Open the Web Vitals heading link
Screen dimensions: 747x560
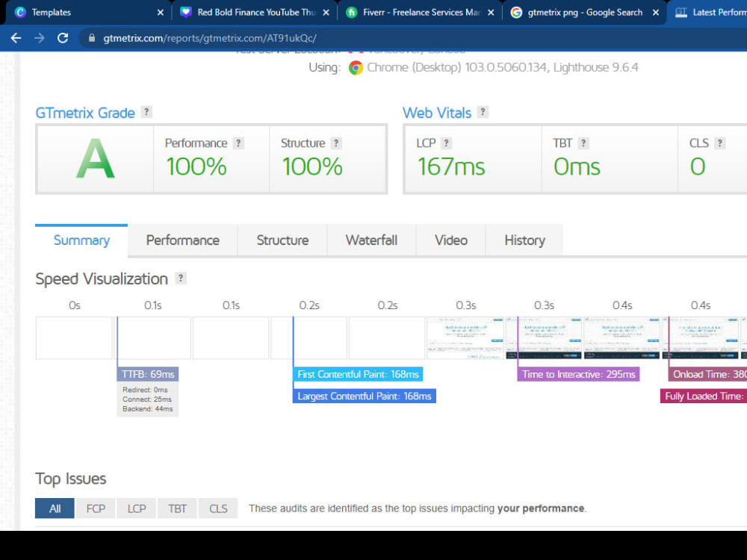tap(437, 113)
